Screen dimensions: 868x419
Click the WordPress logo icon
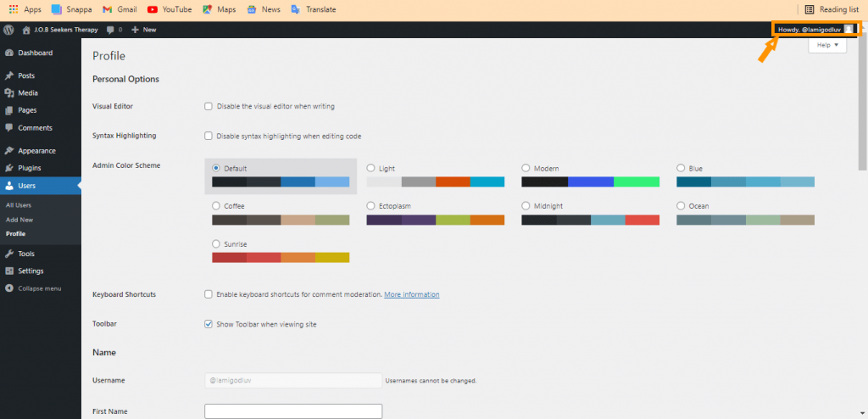[x=8, y=30]
